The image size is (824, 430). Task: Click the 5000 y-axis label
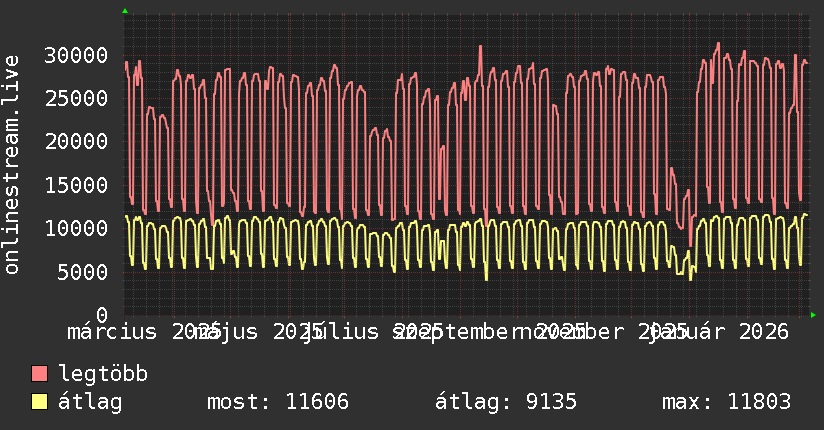tap(83, 272)
